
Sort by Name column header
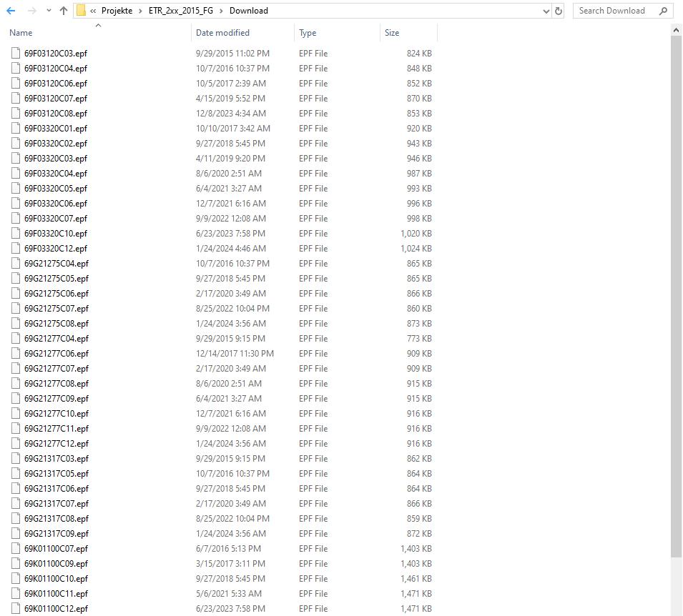[x=21, y=33]
